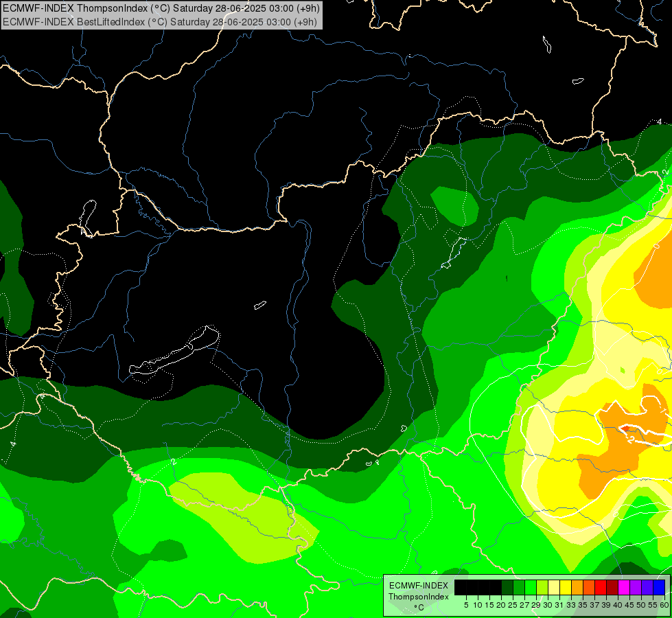The height and width of the screenshot is (618, 672).
Task: Select the violet 50-55 legend swatch
Action: coord(647,587)
